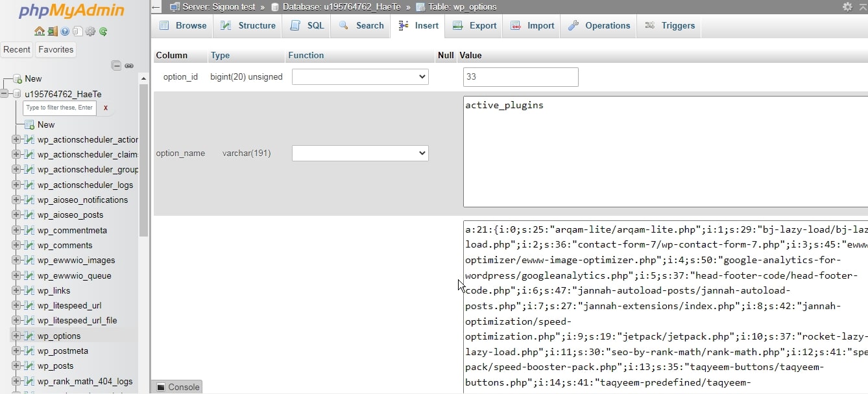Viewport: 868px width, 394px height.
Task: Click the chain link unlink panel icon
Action: [129, 65]
